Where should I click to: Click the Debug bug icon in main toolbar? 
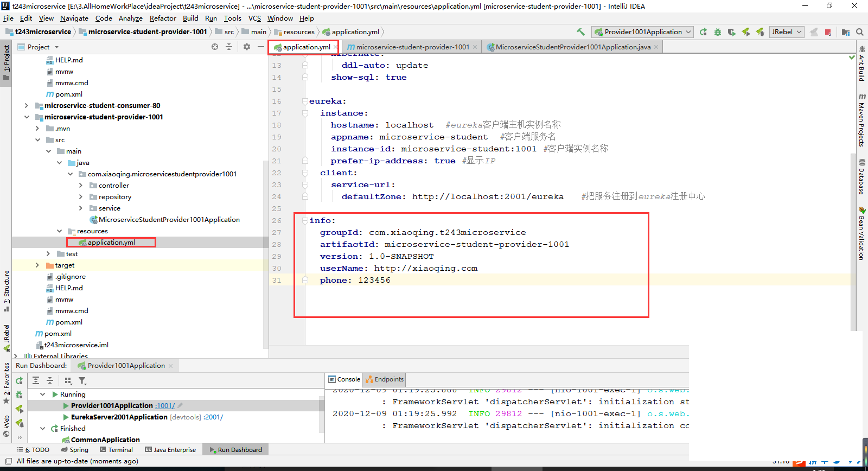[x=718, y=32]
